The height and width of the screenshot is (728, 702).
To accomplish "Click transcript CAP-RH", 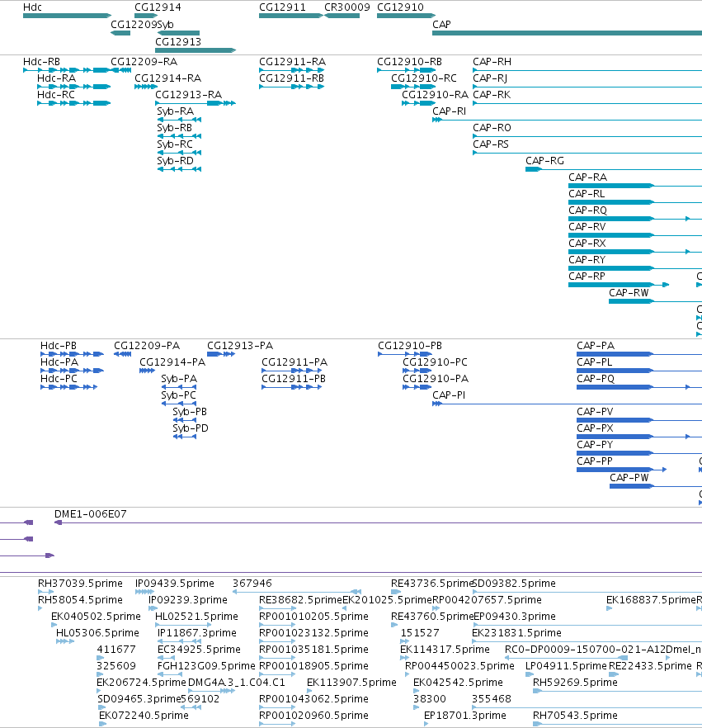I will (x=587, y=70).
